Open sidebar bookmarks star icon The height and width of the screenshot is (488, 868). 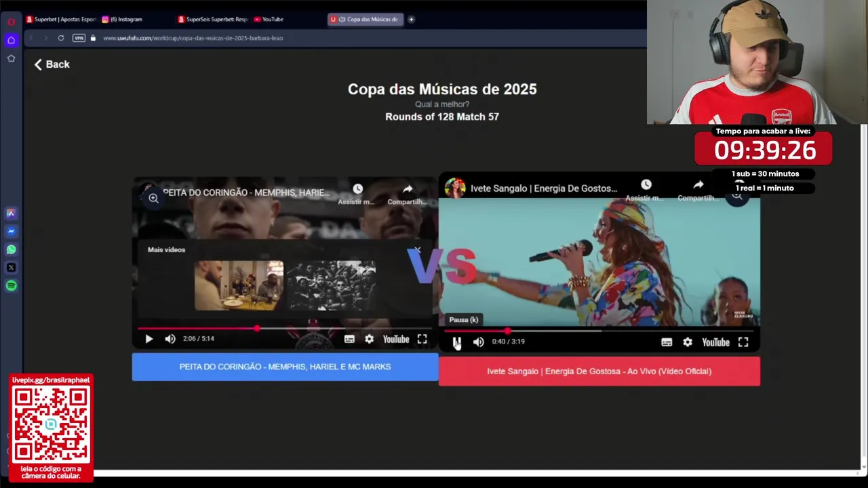tap(11, 58)
